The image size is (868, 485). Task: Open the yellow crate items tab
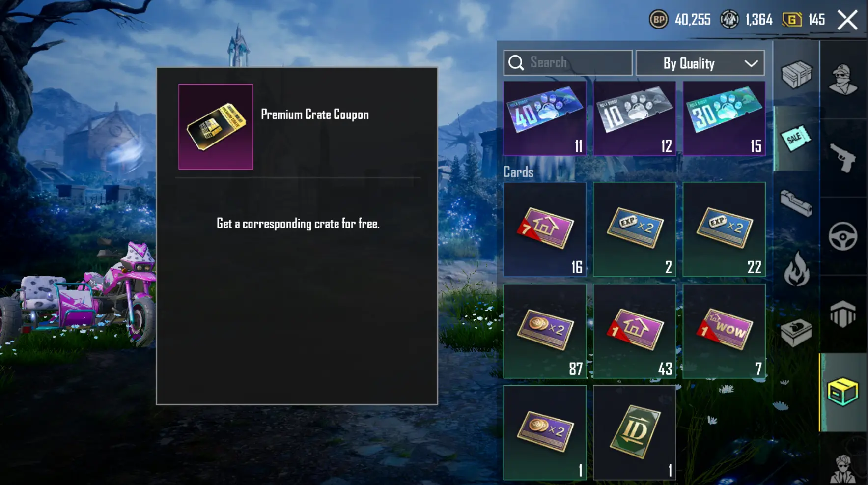843,392
